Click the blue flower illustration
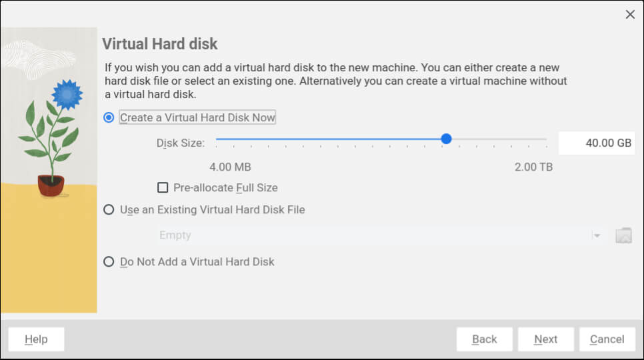This screenshot has height=360, width=644. point(66,94)
